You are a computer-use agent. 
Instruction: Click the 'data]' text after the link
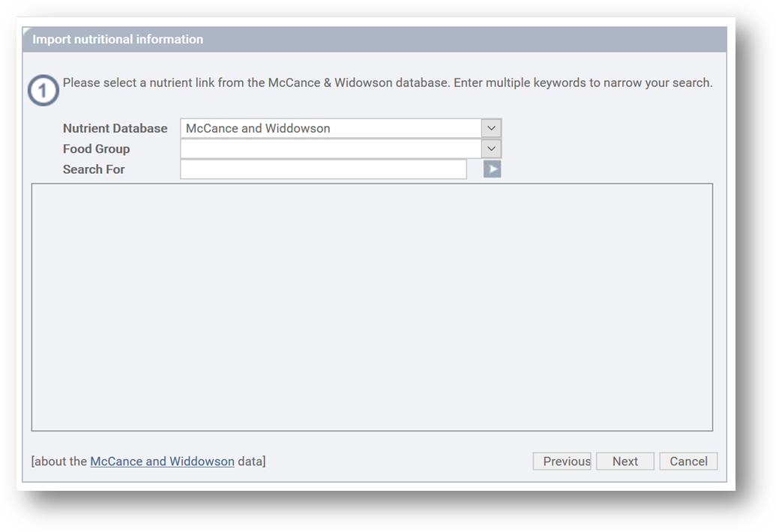pyautogui.click(x=251, y=462)
